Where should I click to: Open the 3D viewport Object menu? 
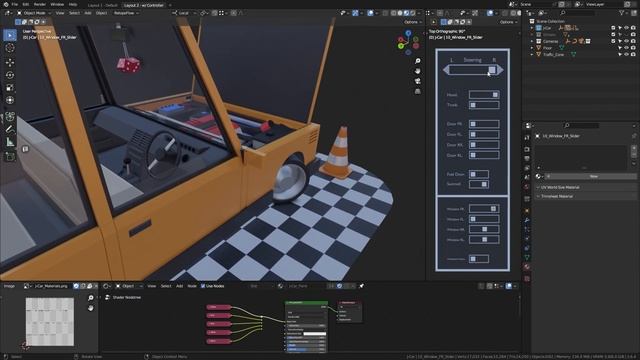click(x=101, y=13)
